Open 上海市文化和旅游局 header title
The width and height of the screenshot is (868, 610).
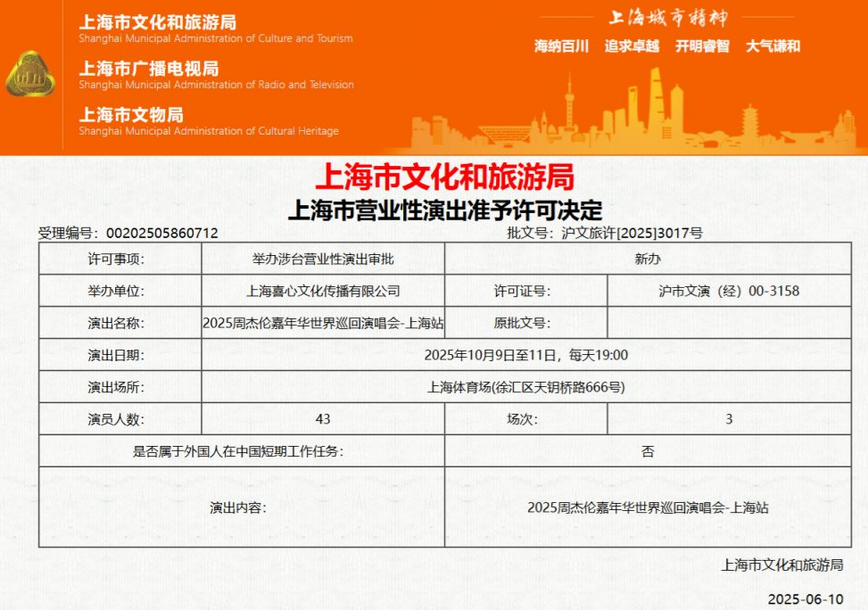click(x=158, y=22)
